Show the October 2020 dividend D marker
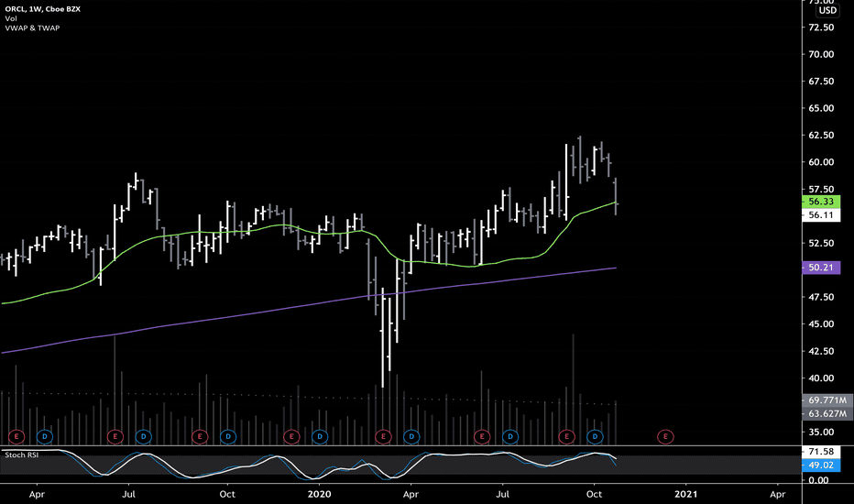Image resolution: width=854 pixels, height=504 pixels. [595, 436]
